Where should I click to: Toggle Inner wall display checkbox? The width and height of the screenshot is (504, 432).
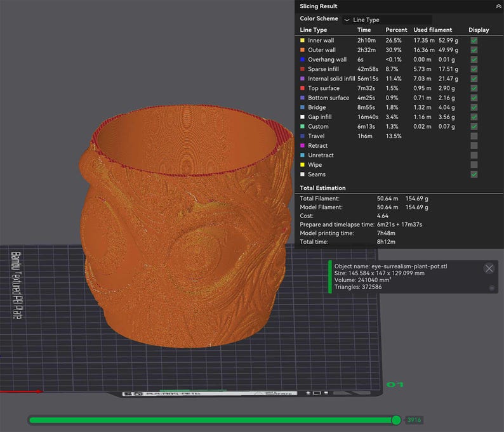[474, 41]
